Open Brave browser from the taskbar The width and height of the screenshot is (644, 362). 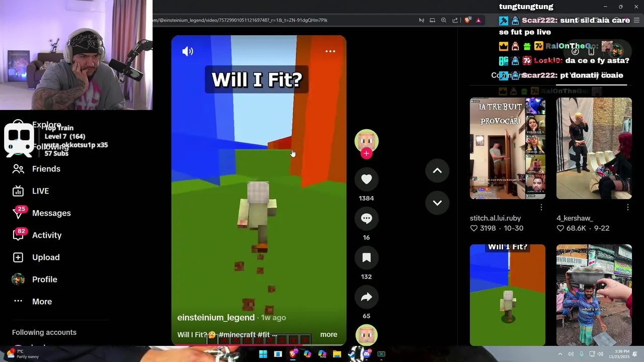pyautogui.click(x=293, y=354)
